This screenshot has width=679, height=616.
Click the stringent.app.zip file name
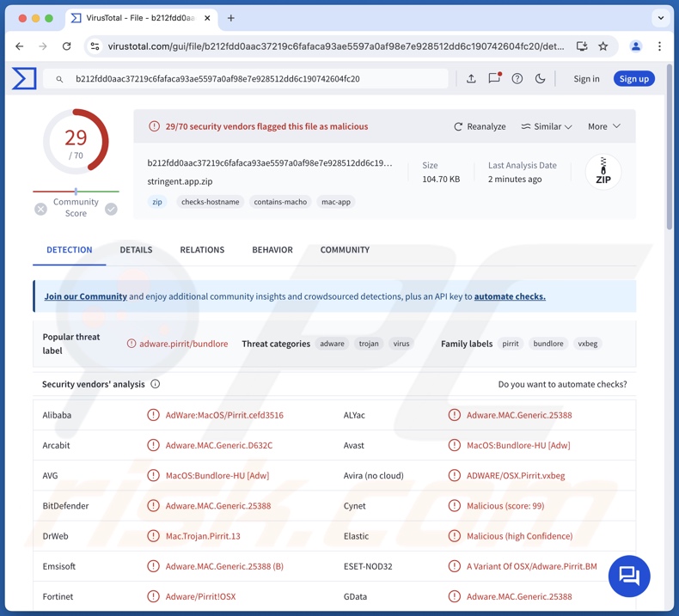tap(180, 181)
